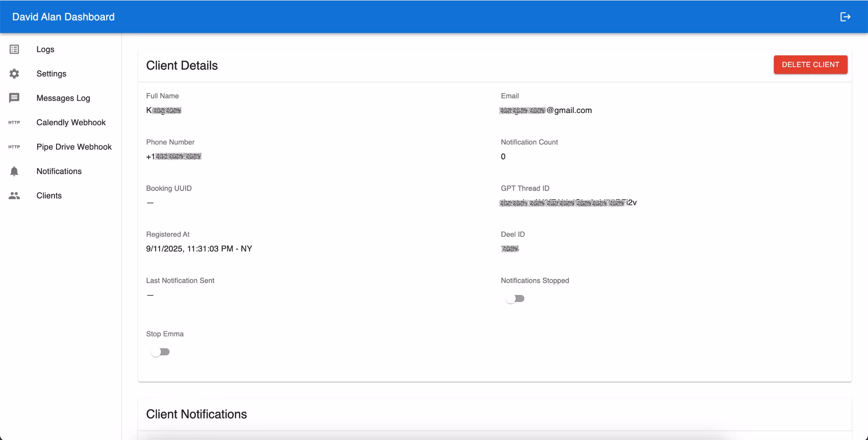This screenshot has width=868, height=440.
Task: Click the Notification Count value 0
Action: pyautogui.click(x=503, y=156)
